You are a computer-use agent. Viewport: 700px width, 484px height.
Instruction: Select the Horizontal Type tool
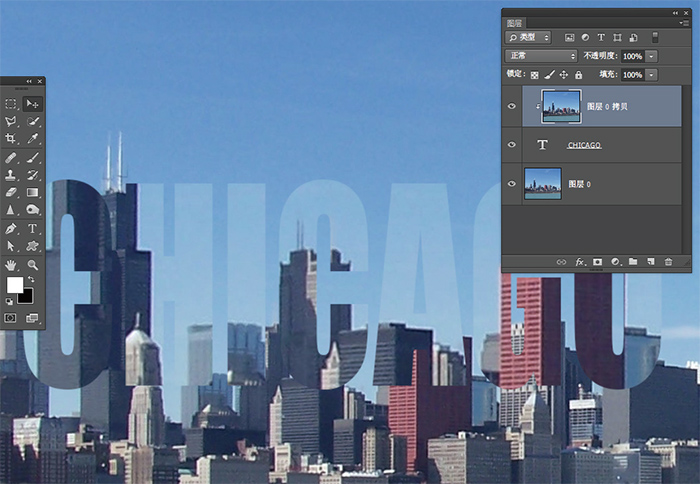coord(33,229)
